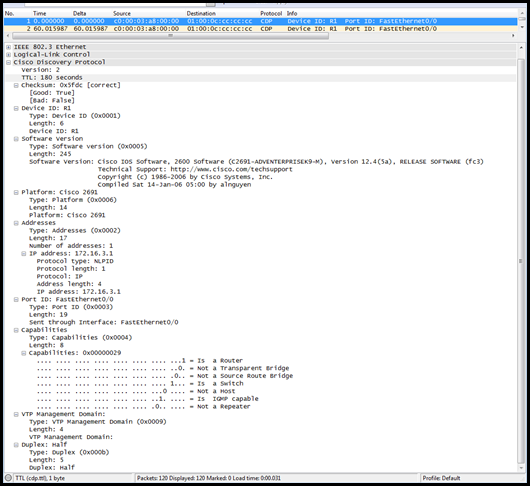Select the Technical Support techsupport URL line
This screenshot has height=486, width=530.
pos(195,170)
